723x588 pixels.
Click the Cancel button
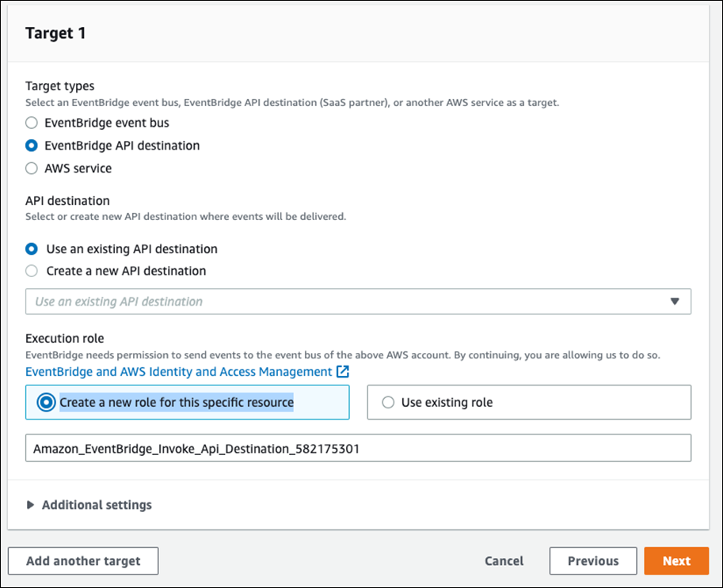coord(504,561)
